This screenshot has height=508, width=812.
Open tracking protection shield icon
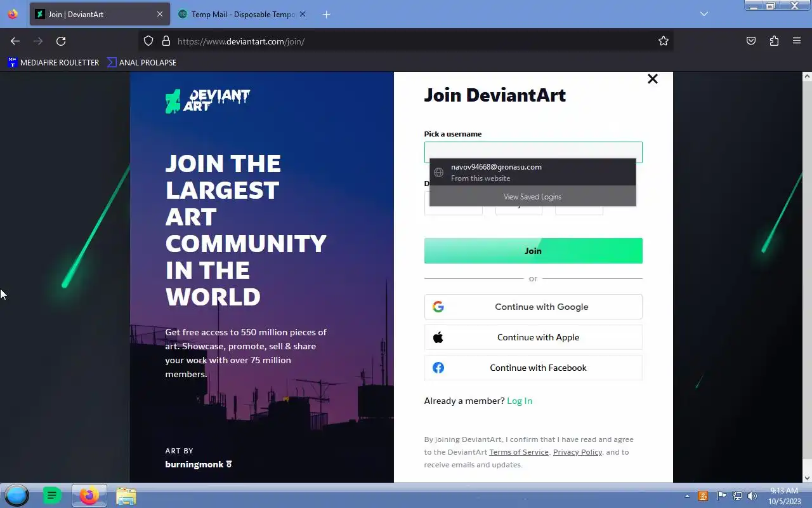(x=148, y=41)
